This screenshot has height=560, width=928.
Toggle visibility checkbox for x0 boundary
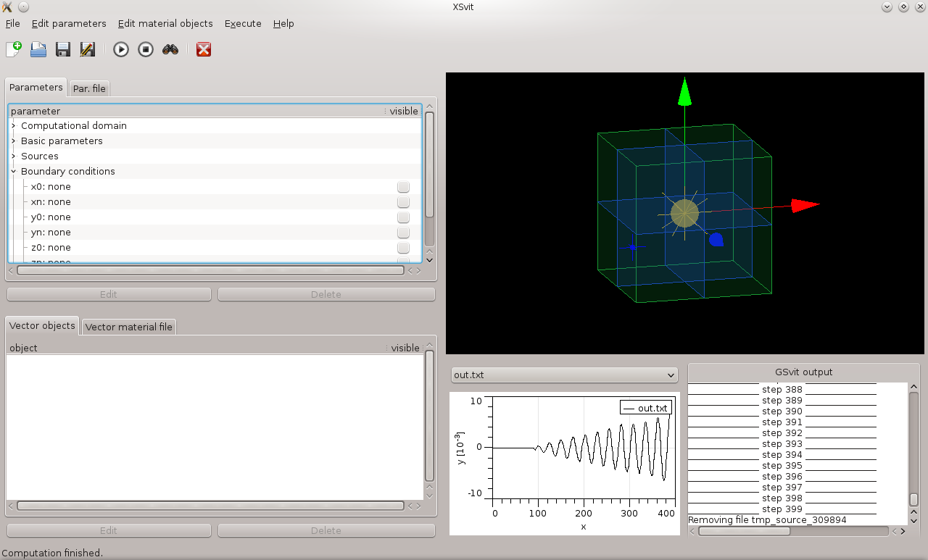click(403, 187)
